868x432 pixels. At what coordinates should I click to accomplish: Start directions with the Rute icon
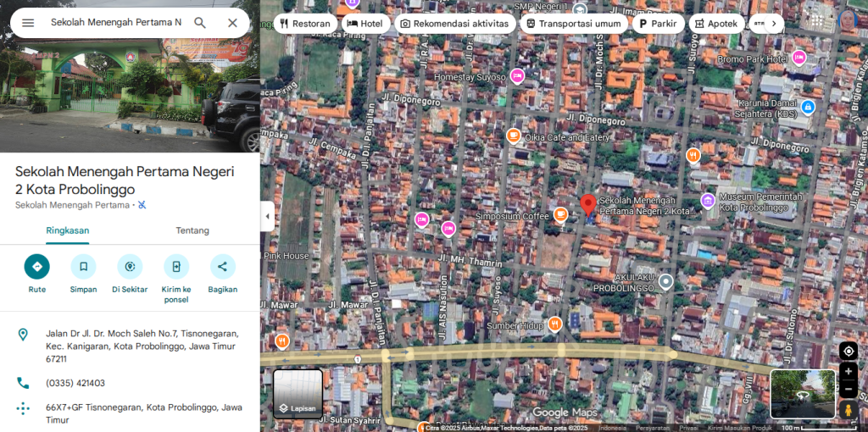tap(37, 267)
